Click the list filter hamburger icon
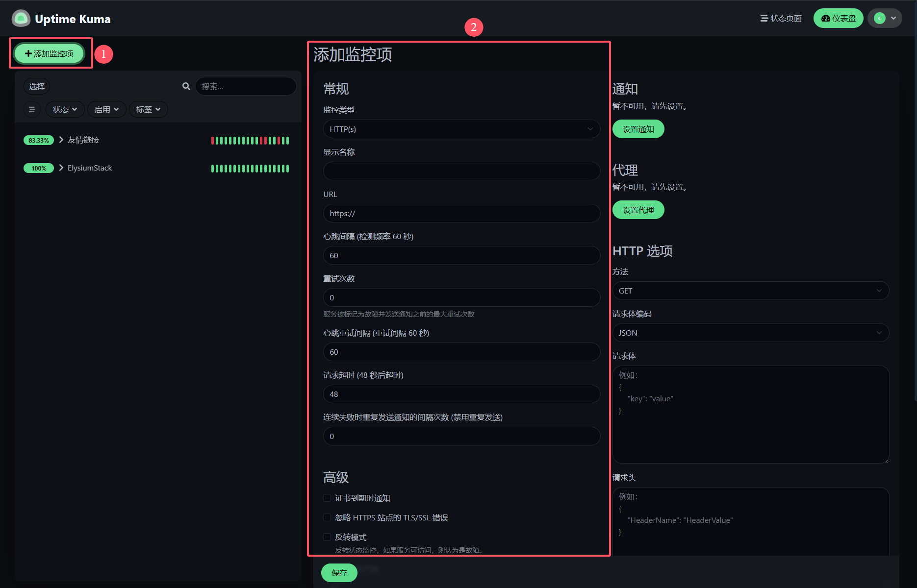 pyautogui.click(x=32, y=109)
